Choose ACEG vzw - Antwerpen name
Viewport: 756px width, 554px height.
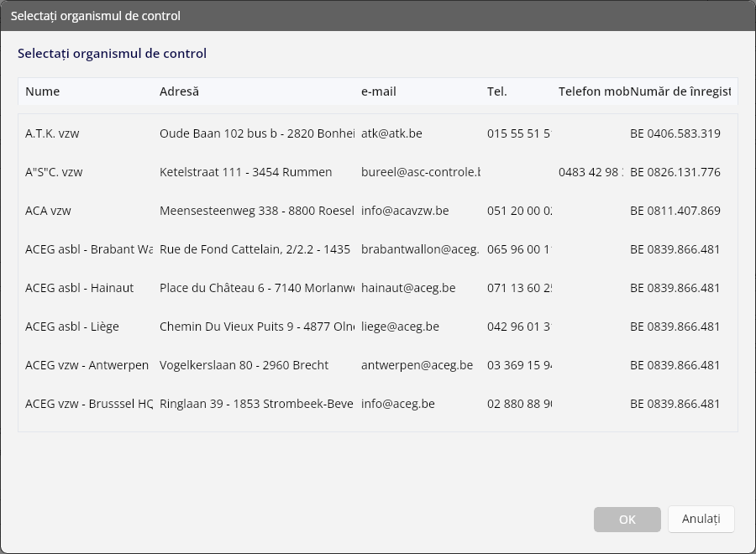coord(87,365)
